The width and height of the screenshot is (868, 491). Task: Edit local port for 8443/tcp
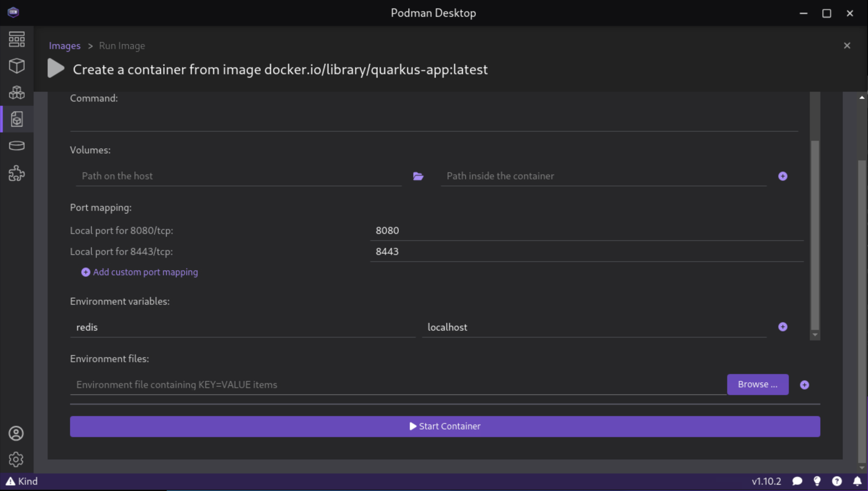587,251
